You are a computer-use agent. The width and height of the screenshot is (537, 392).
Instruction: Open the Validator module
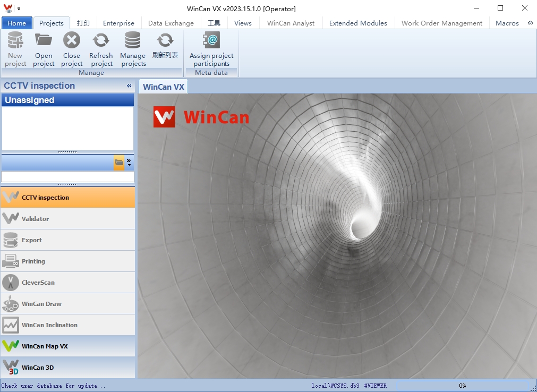pyautogui.click(x=68, y=219)
